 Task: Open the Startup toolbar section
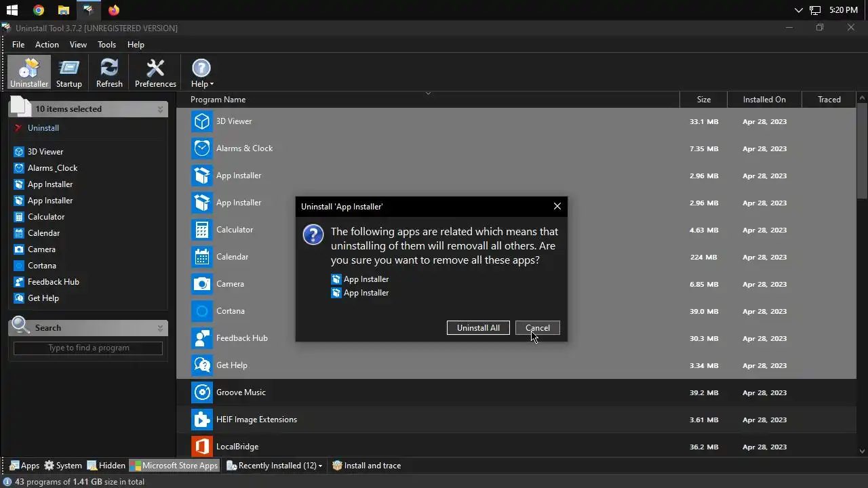click(x=68, y=73)
